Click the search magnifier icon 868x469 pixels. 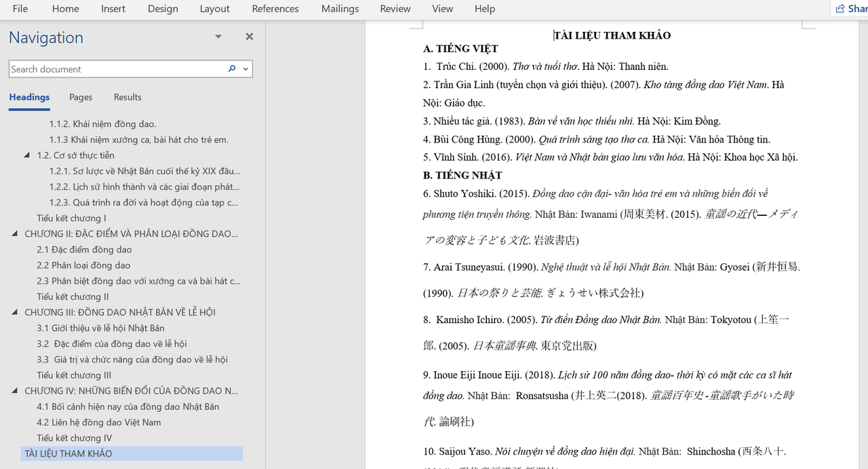coord(232,69)
